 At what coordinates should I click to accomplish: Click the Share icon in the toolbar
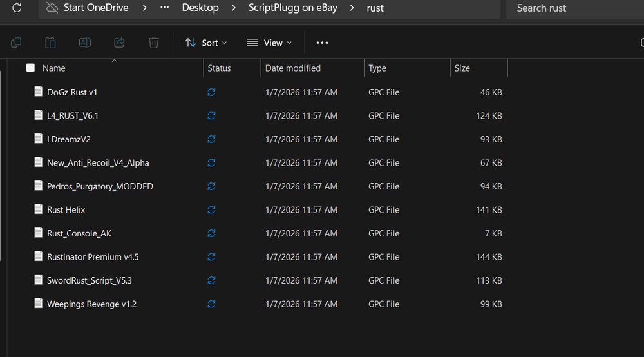(x=119, y=43)
